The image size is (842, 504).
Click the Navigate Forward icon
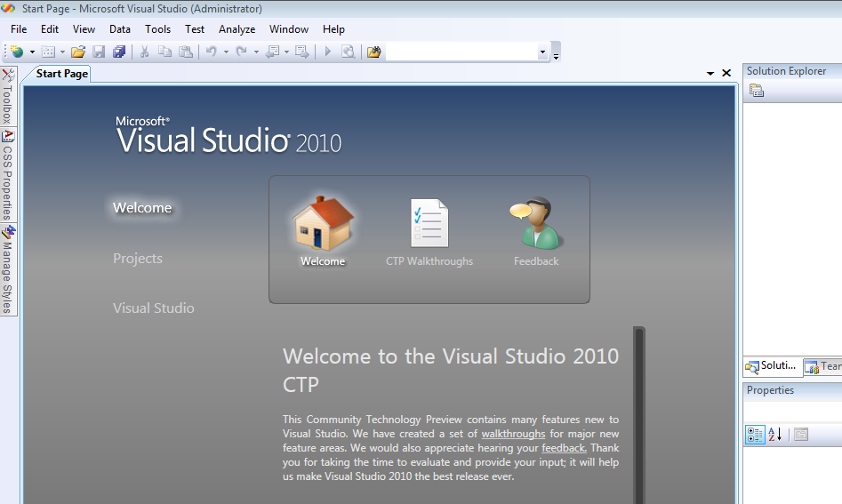click(x=301, y=52)
